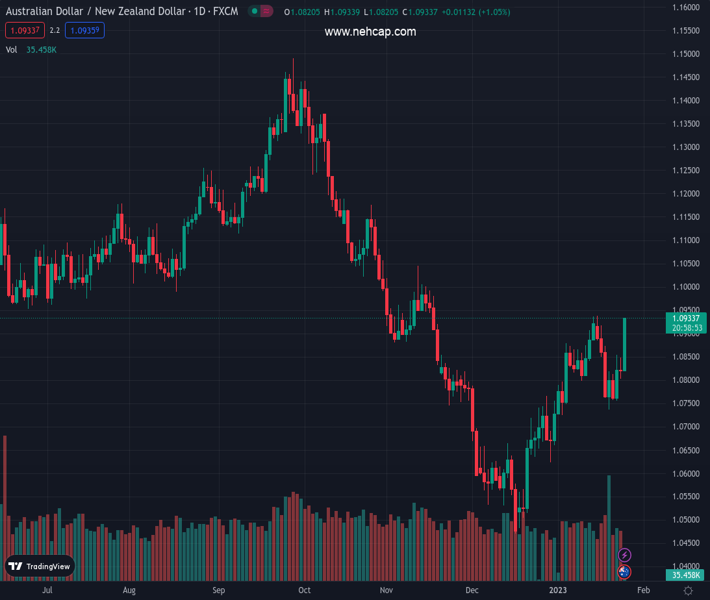
Task: Click the current price label on price axis
Action: click(x=686, y=318)
